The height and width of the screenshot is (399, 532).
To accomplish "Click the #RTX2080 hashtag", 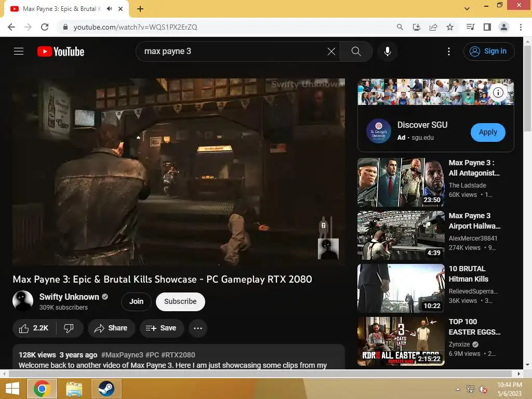I will point(178,355).
